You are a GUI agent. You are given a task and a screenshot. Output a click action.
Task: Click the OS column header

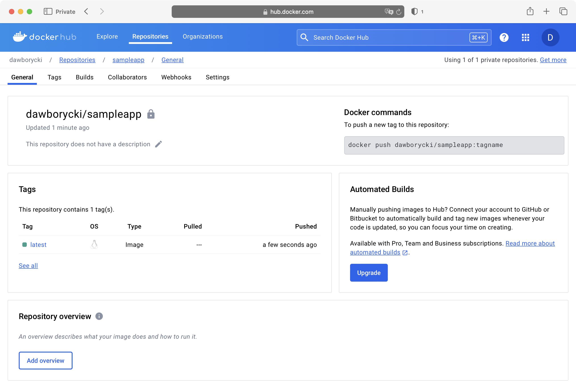(94, 226)
